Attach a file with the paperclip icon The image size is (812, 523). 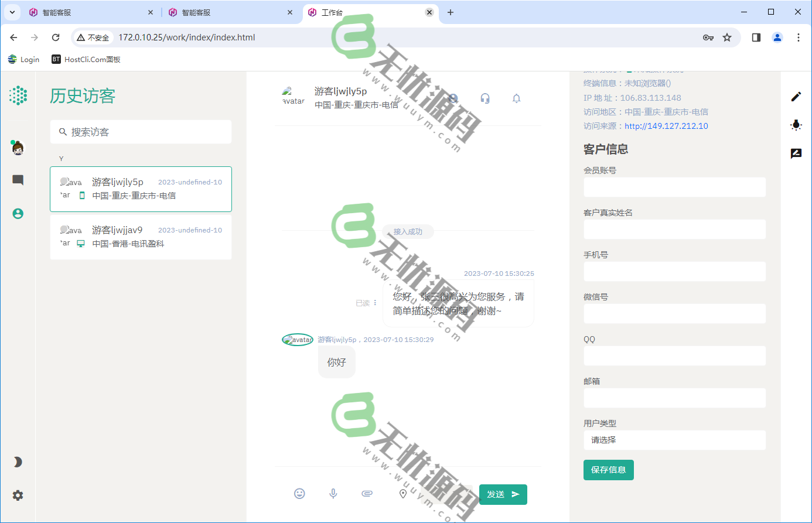pyautogui.click(x=367, y=494)
